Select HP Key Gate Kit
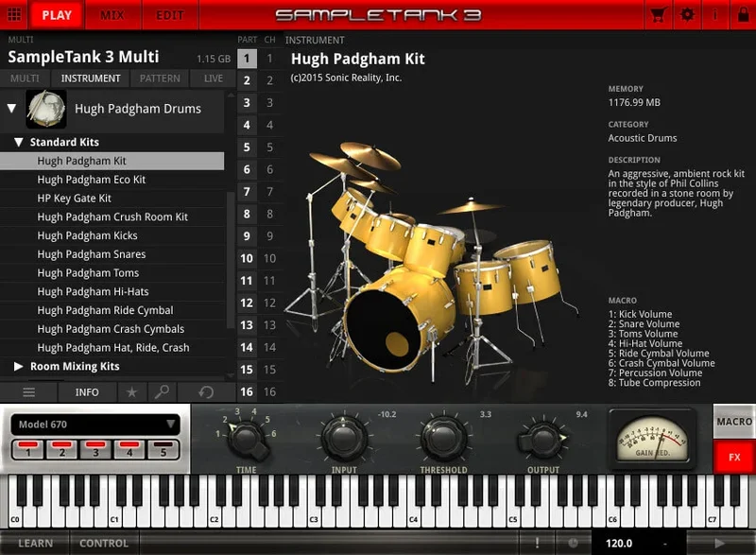The image size is (756, 555). point(112,199)
